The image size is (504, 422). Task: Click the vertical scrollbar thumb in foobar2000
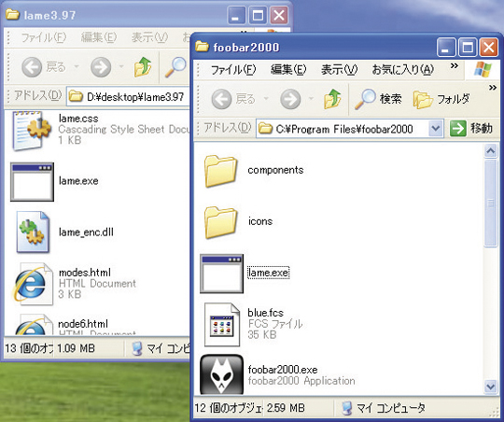491,204
